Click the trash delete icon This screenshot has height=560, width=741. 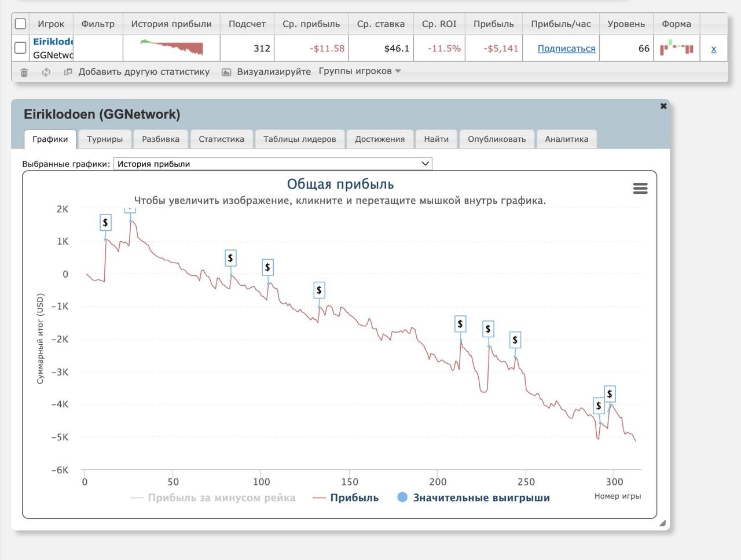click(x=24, y=72)
